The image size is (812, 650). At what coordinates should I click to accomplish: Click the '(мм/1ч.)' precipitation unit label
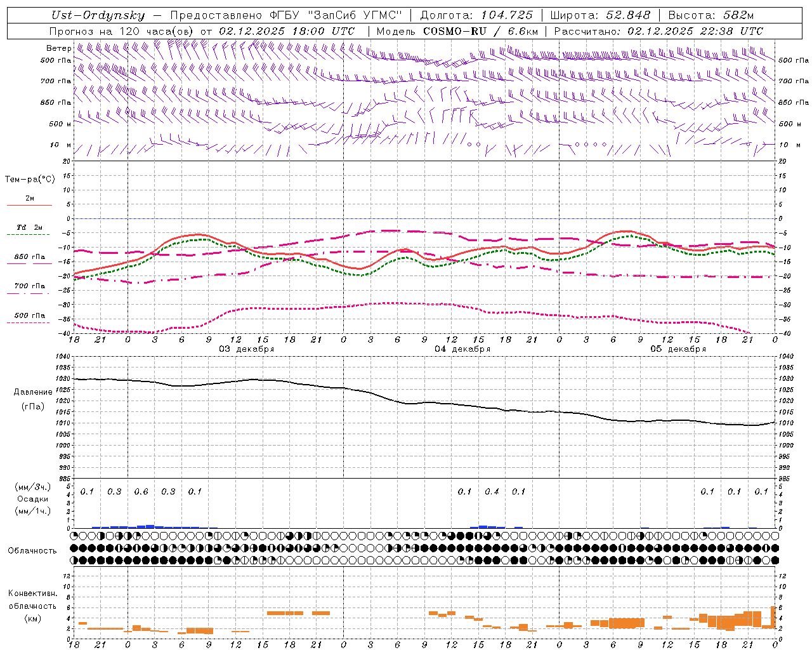coord(33,511)
